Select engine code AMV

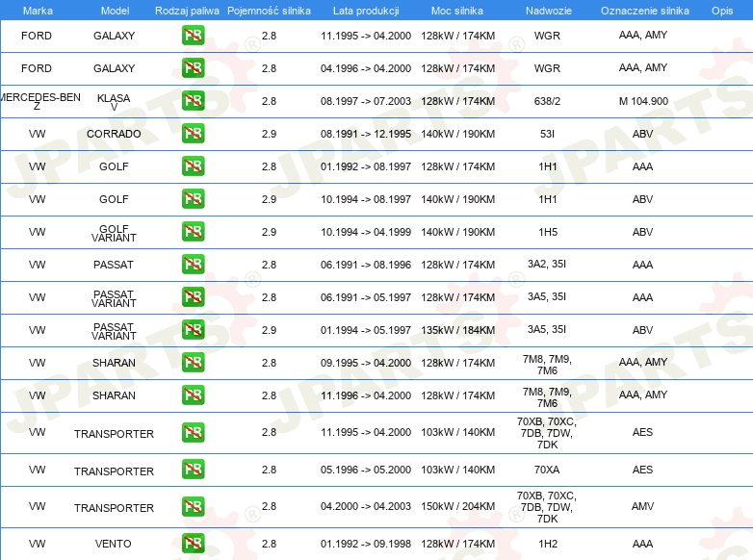pyautogui.click(x=642, y=506)
